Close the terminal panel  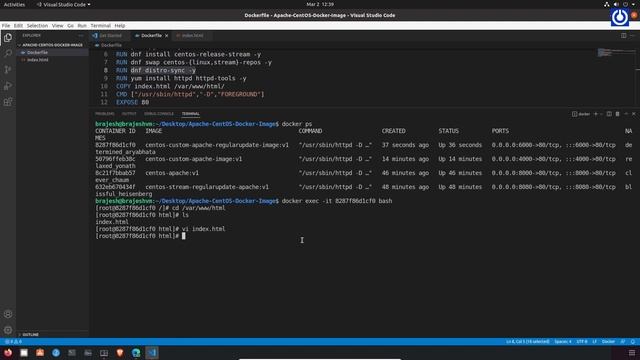[x=634, y=114]
